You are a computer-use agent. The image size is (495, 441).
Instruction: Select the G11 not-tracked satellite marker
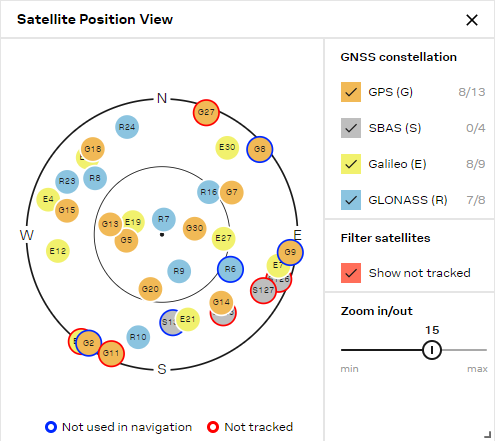(x=111, y=353)
